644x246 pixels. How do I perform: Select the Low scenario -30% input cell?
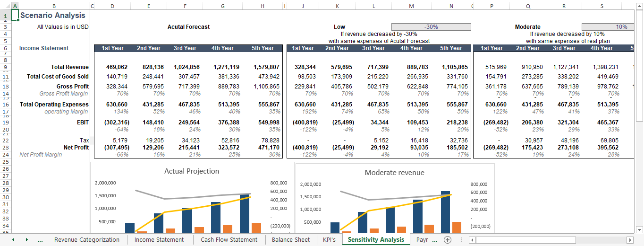(431, 27)
